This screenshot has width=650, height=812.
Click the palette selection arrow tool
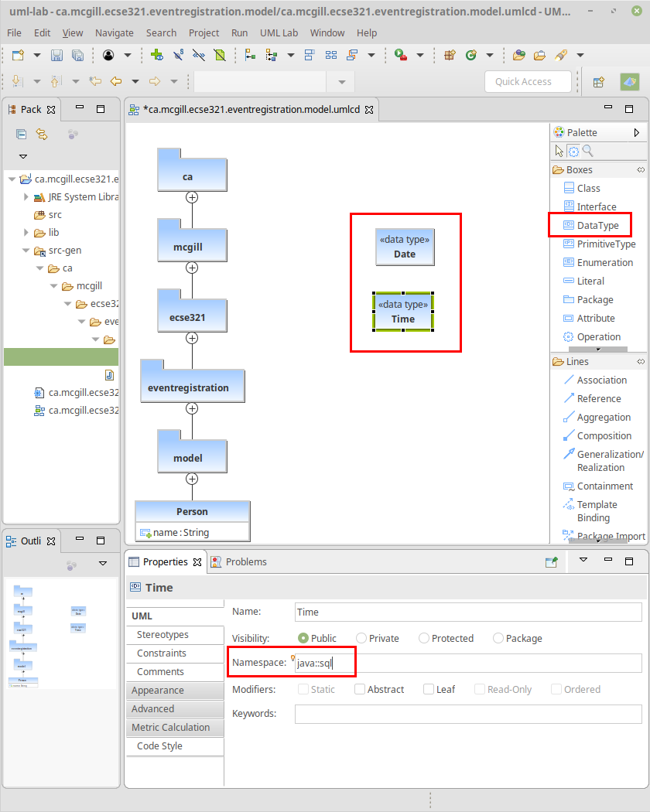point(559,151)
